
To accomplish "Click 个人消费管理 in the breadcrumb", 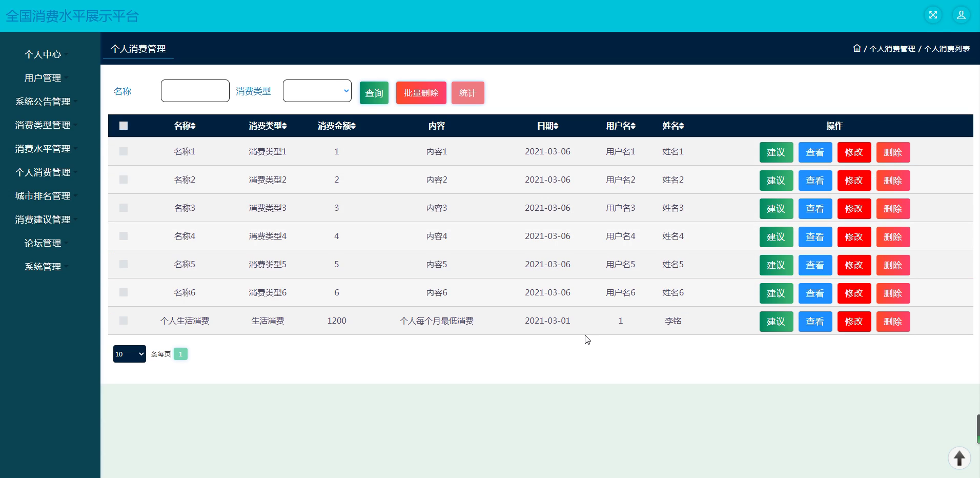I will coord(892,49).
